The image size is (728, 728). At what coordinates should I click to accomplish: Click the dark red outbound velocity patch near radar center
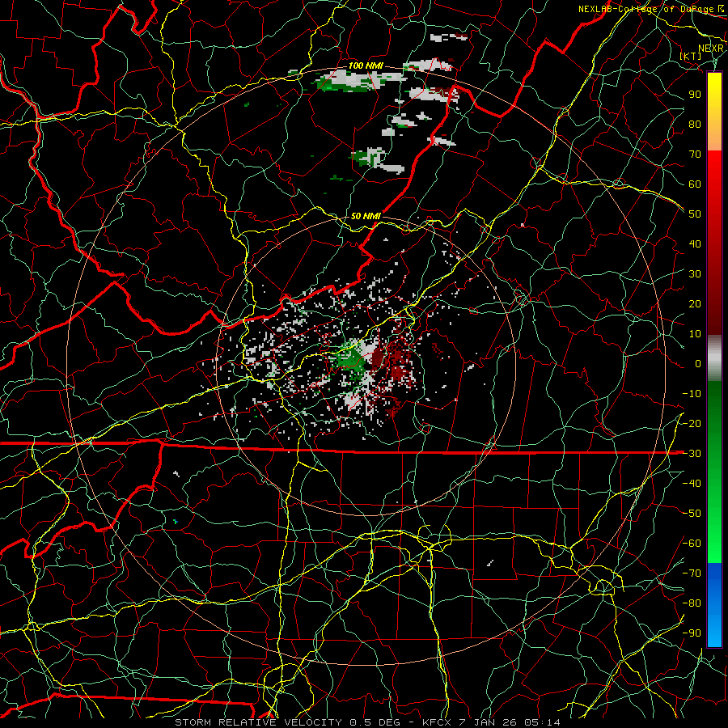(x=377, y=359)
